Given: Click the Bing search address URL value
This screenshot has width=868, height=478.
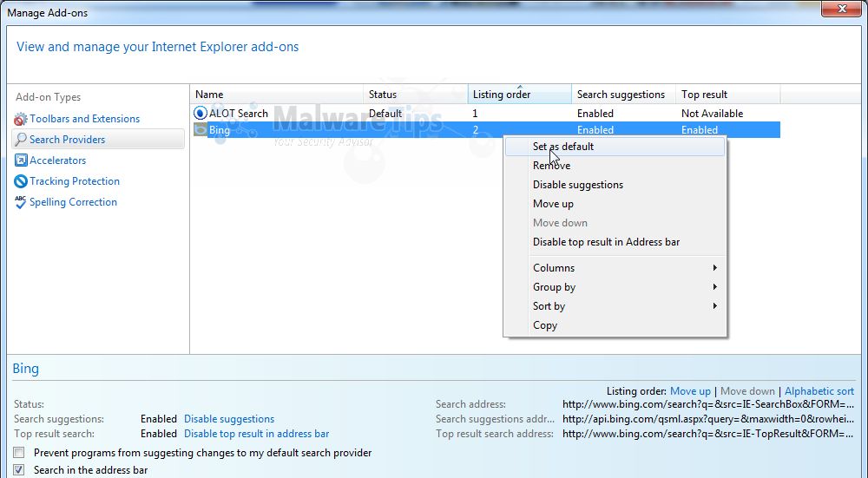Looking at the screenshot, I should pyautogui.click(x=708, y=404).
